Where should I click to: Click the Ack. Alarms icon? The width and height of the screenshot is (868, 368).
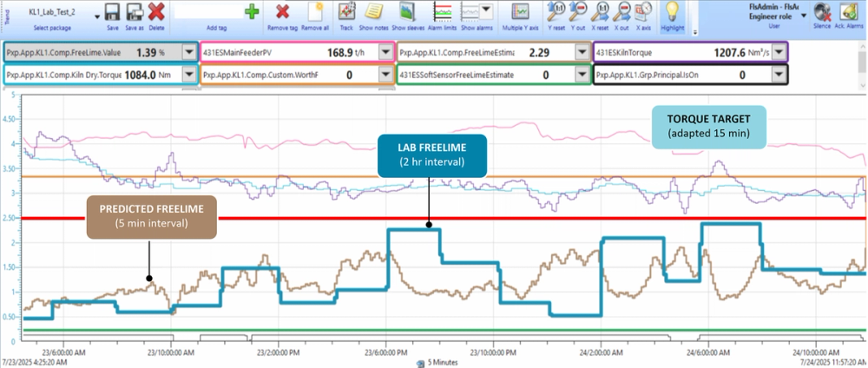847,12
